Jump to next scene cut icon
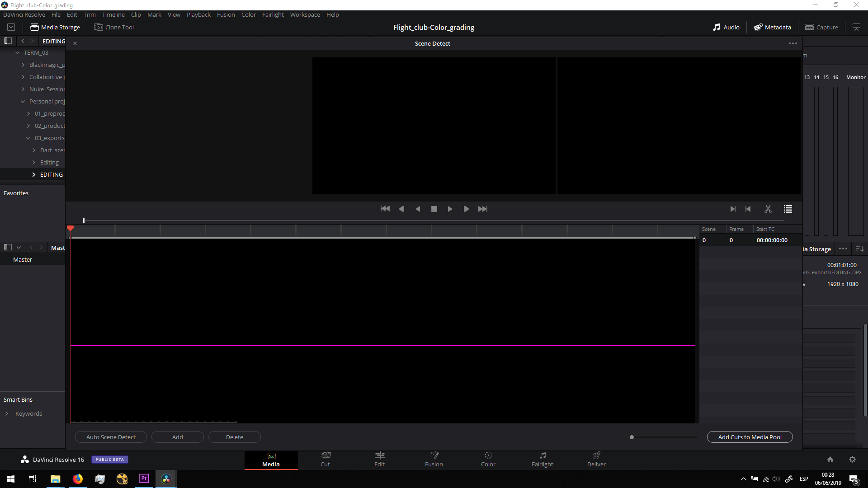This screenshot has height=488, width=868. [x=733, y=209]
